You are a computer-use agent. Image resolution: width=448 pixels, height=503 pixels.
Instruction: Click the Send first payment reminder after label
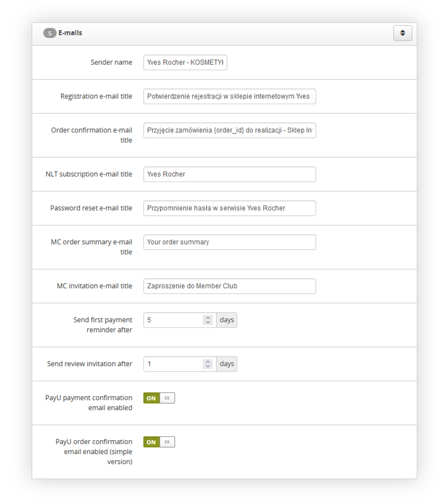pos(103,325)
